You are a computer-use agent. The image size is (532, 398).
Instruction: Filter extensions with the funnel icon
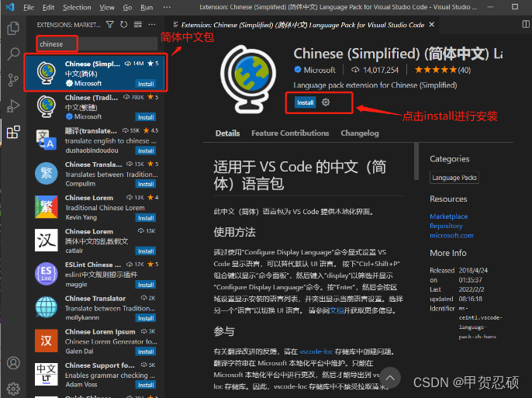pos(110,24)
